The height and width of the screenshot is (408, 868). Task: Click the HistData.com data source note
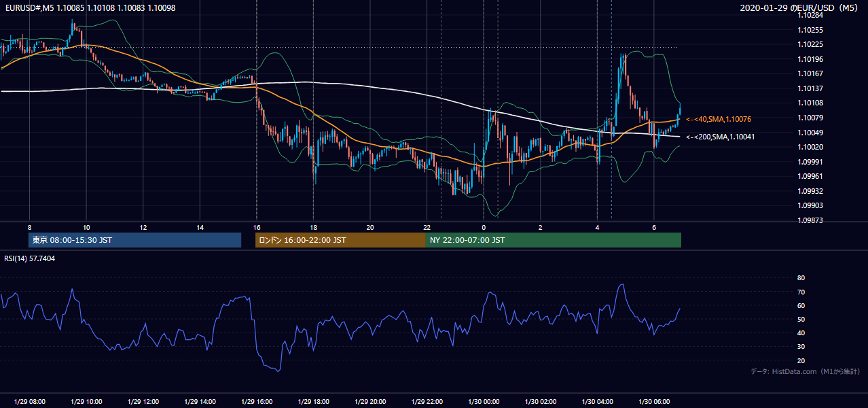pyautogui.click(x=806, y=371)
